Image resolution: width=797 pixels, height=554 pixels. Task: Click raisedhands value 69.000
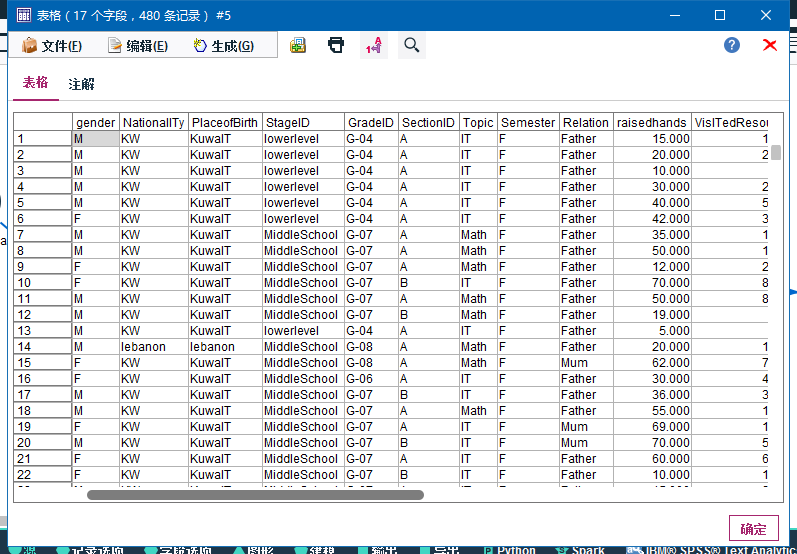tap(652, 427)
